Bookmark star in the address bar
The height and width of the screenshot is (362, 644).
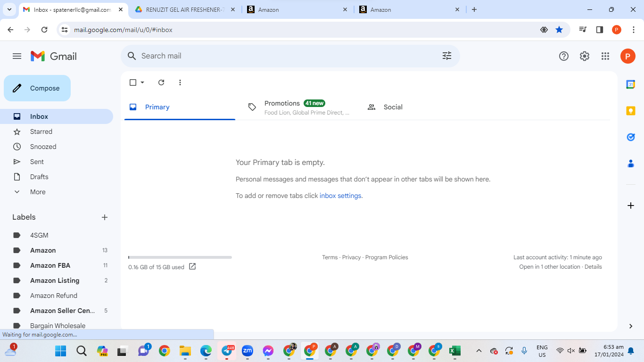point(559,30)
